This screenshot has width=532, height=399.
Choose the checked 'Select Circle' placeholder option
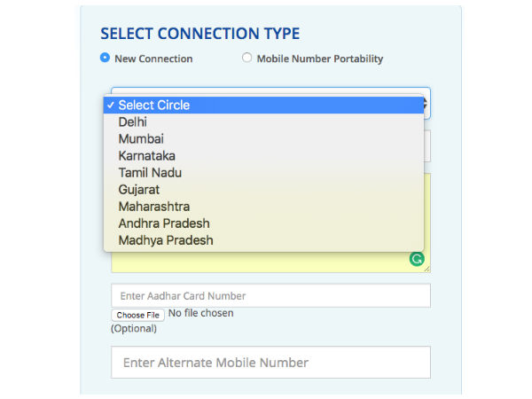[x=153, y=105]
